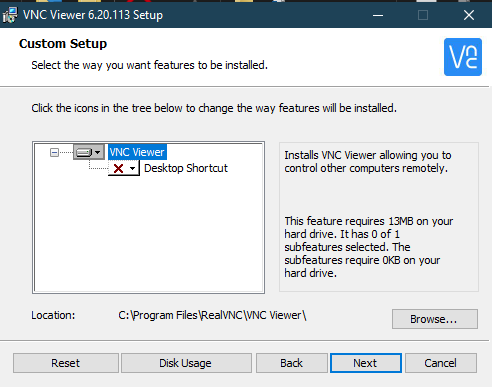Select the VNC Viewer tree item
Image resolution: width=492 pixels, height=387 pixels.
point(137,152)
